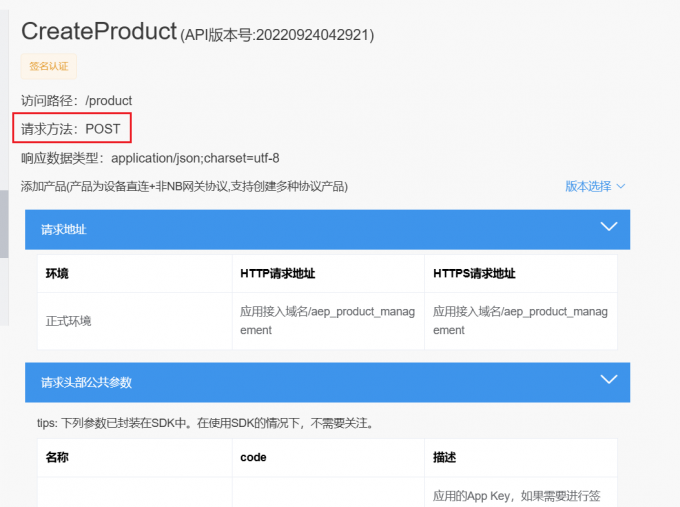This screenshot has height=507, width=680.
Task: Click the 请求头部公共参数 header title
Action: [x=86, y=383]
